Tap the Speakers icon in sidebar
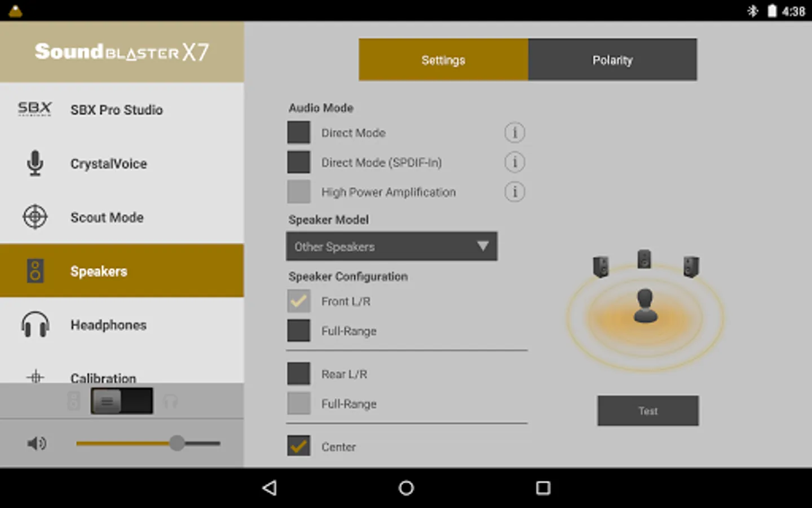 (35, 271)
